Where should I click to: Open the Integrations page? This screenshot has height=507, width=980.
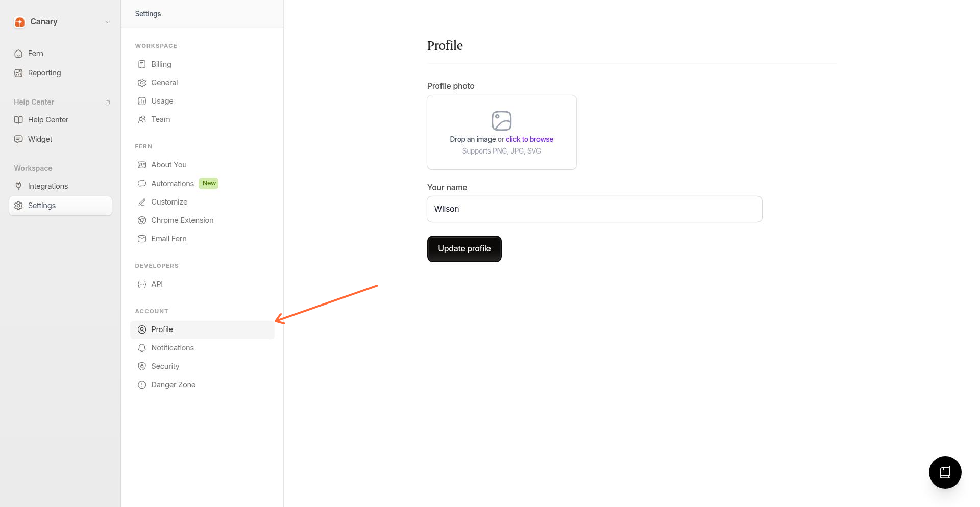tap(47, 186)
